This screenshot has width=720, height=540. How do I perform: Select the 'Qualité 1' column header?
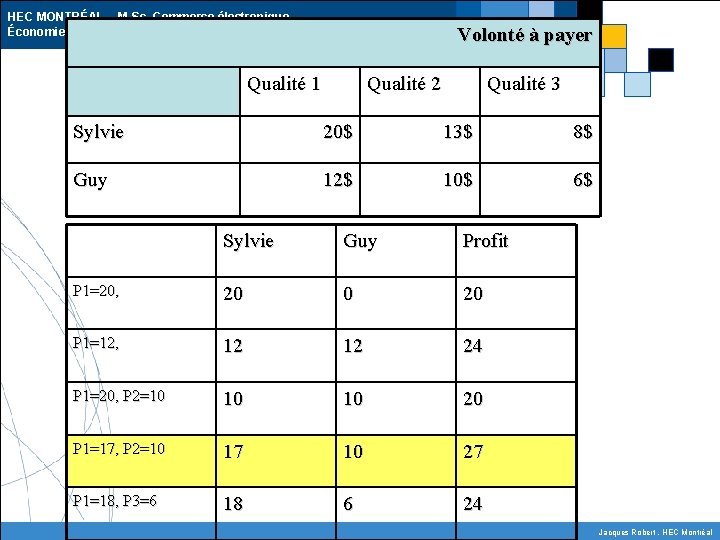click(x=283, y=84)
